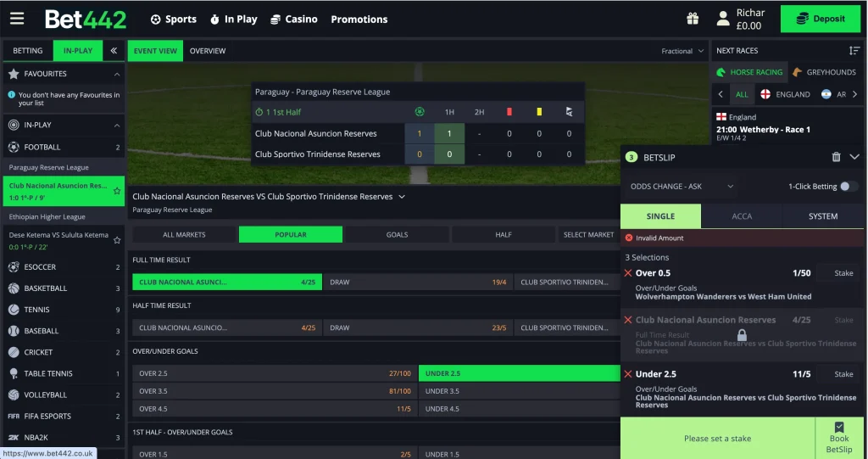Image resolution: width=868 pixels, height=459 pixels.
Task: Switch to the Overview tab
Action: (208, 50)
